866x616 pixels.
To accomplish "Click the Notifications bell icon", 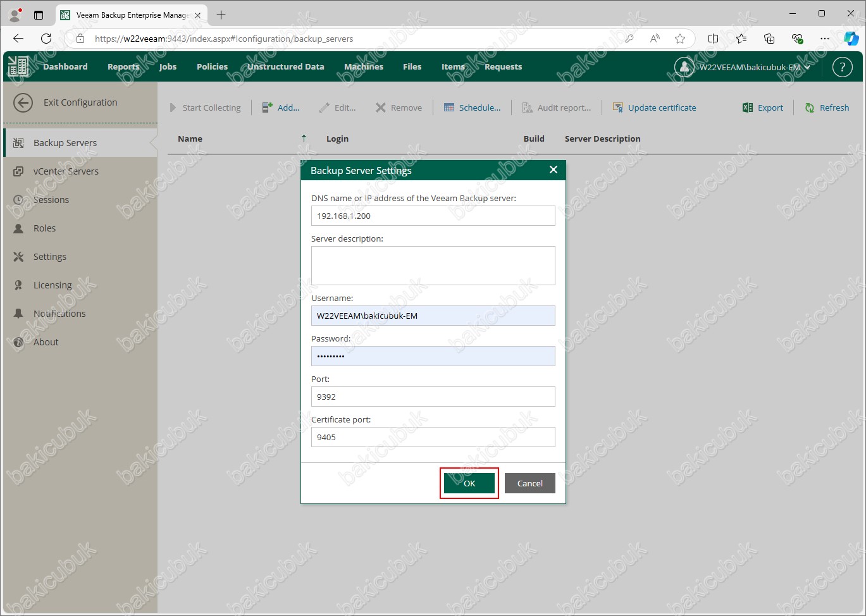I will pos(18,314).
